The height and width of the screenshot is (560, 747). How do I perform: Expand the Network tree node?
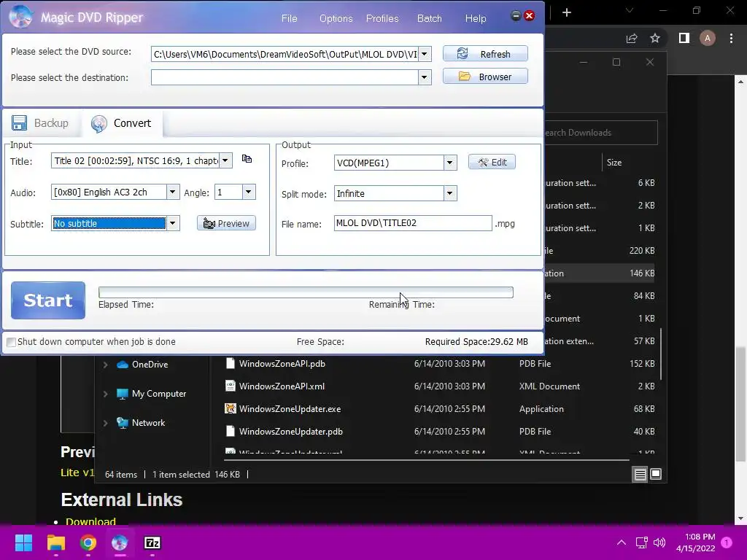point(106,423)
